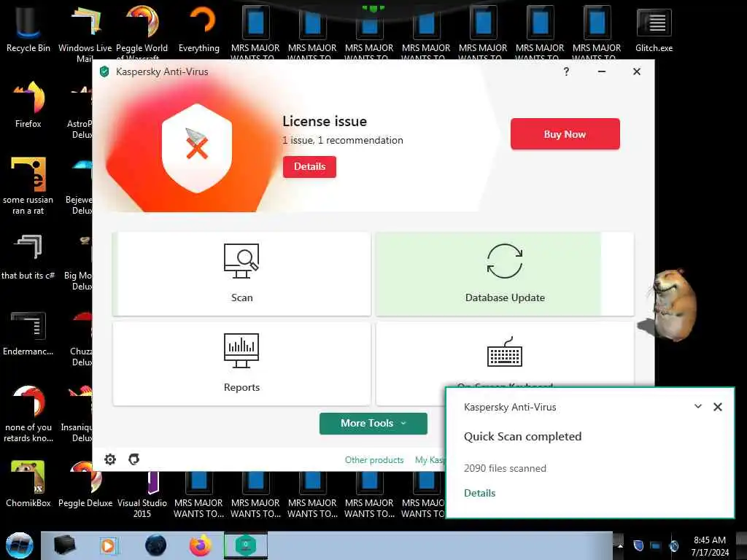Select the Glitch.exe desktop icon
This screenshot has height=560, width=747.
654,29
